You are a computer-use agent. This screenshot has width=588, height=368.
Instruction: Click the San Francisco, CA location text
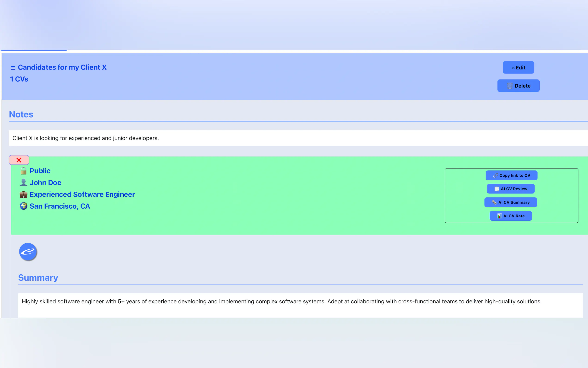coord(60,206)
